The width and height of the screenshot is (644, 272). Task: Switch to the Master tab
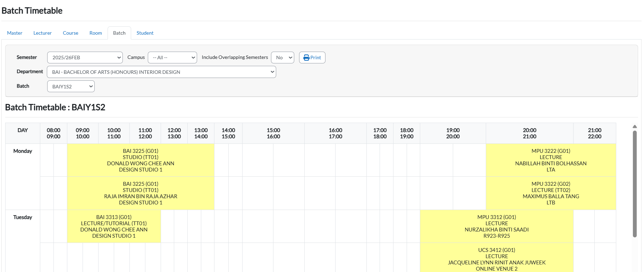tap(15, 33)
